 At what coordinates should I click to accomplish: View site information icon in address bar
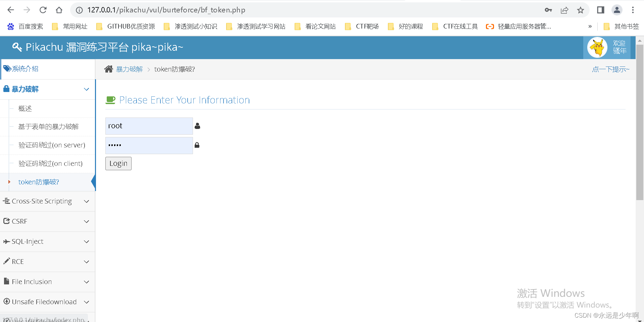[79, 10]
